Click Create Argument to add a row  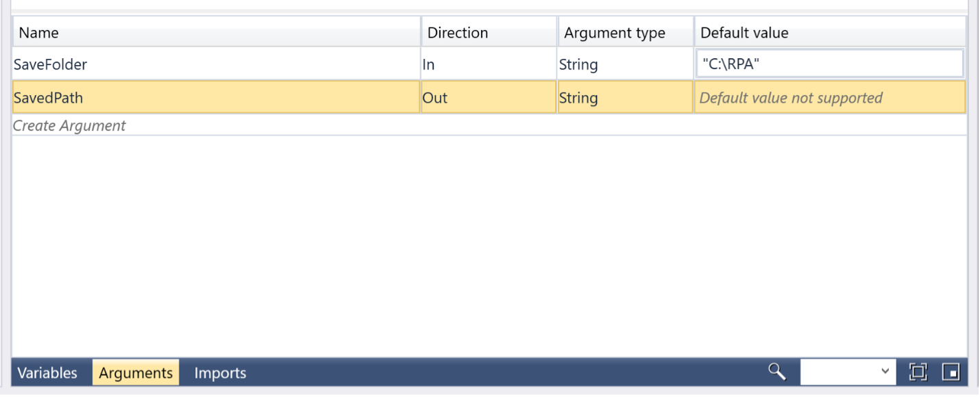[69, 126]
